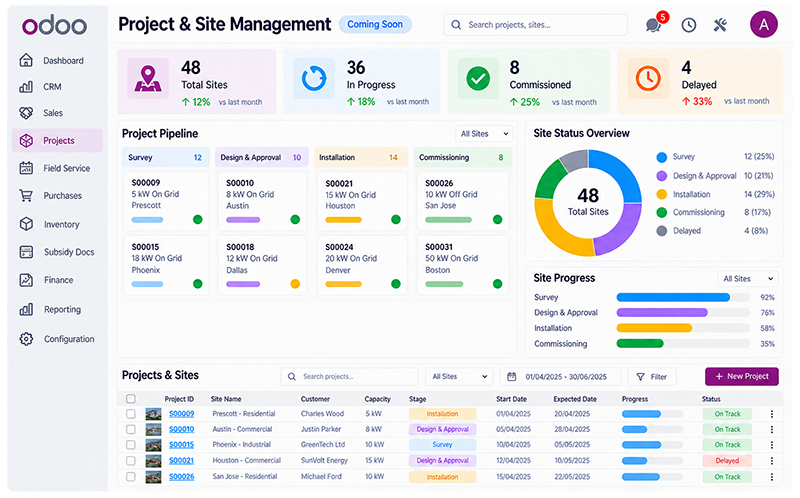Click the Survey blue legend swatch
800x498 pixels.
point(662,157)
